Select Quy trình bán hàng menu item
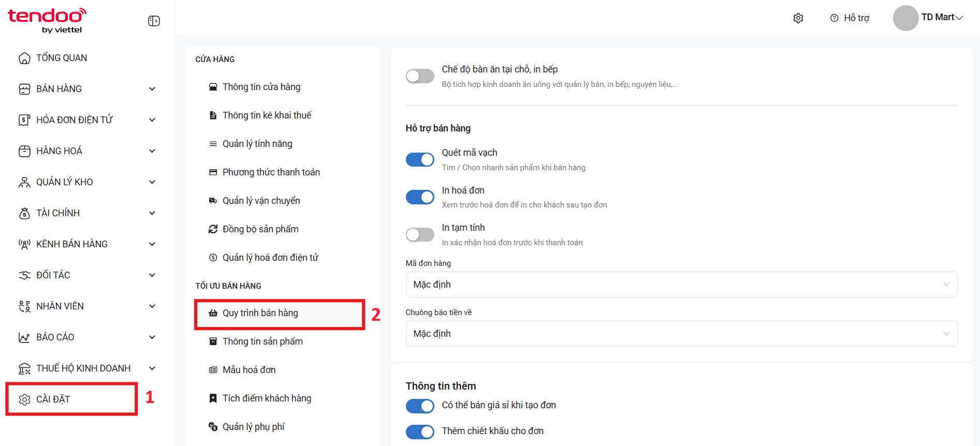 [x=280, y=313]
